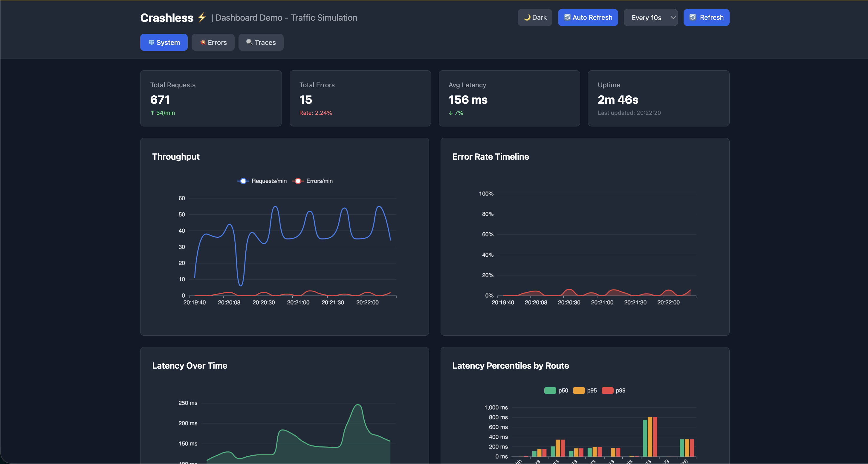
Task: Click the p95 orange legend swatch
Action: 579,390
